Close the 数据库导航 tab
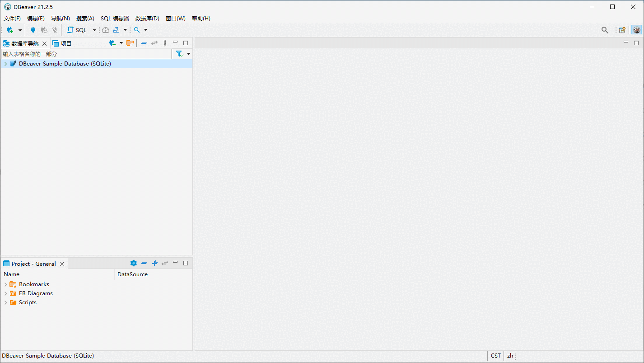This screenshot has height=363, width=644. pyautogui.click(x=44, y=43)
